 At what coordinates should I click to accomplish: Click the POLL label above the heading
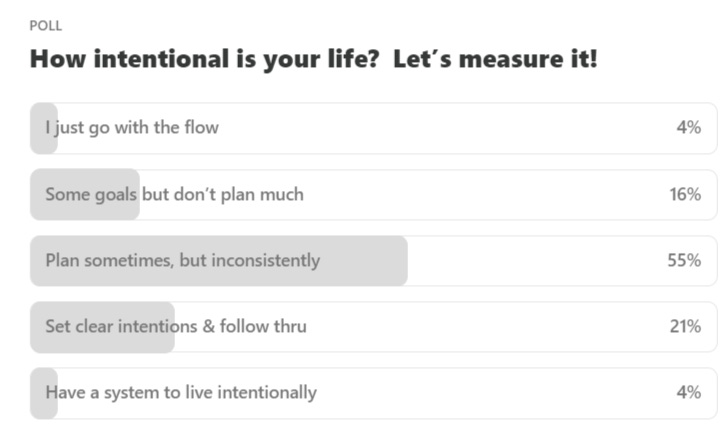(45, 25)
